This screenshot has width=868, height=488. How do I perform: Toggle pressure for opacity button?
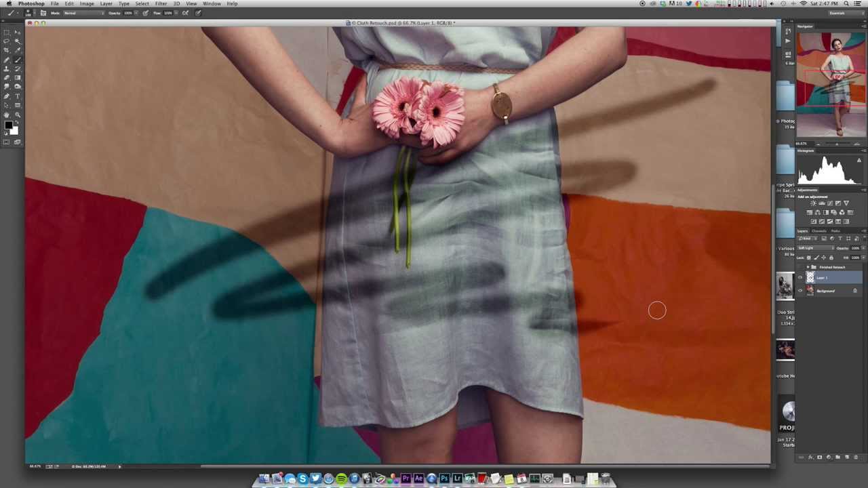tap(145, 13)
